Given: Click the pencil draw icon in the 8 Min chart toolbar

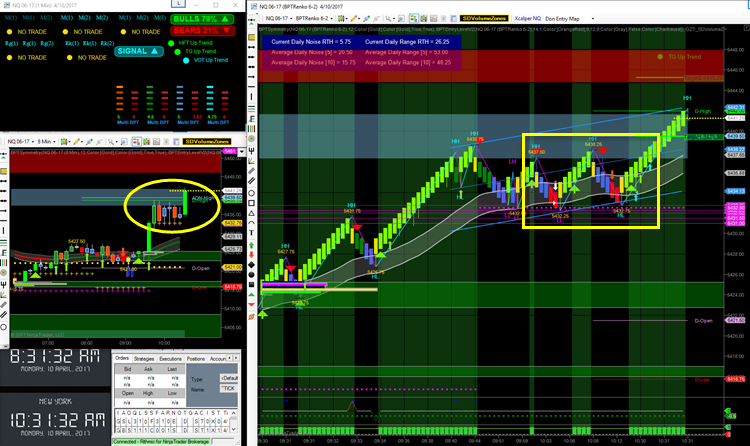Looking at the screenshot, I should (77, 142).
